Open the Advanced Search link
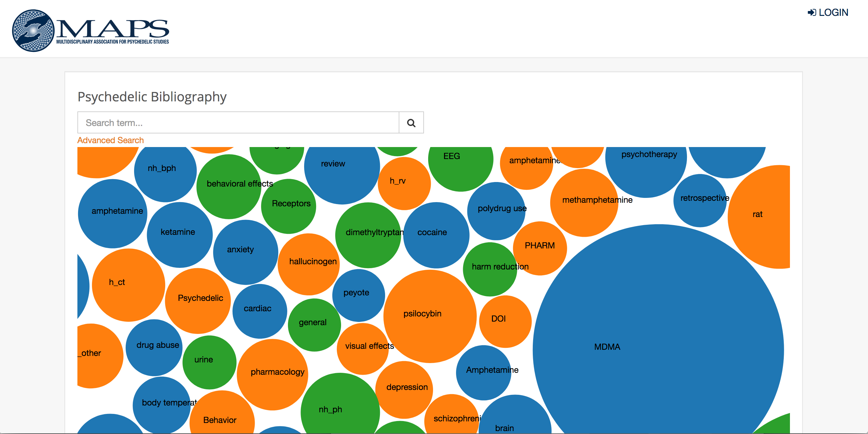868x434 pixels. tap(110, 140)
